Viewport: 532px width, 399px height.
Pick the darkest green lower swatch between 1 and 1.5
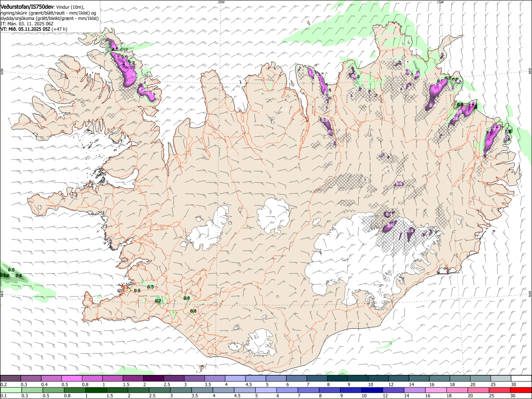point(96,390)
